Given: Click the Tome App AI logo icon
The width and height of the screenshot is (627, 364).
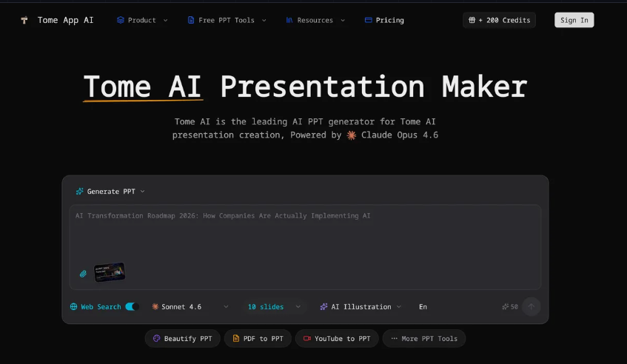Looking at the screenshot, I should 24,20.
